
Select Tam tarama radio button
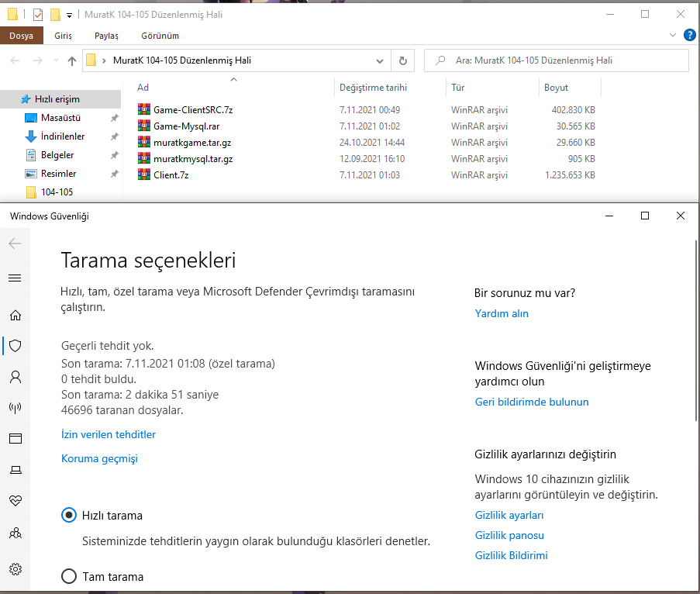pos(69,576)
